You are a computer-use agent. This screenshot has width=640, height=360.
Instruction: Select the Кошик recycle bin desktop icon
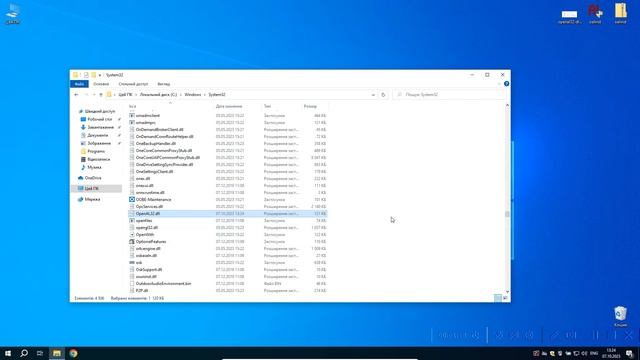click(x=620, y=316)
